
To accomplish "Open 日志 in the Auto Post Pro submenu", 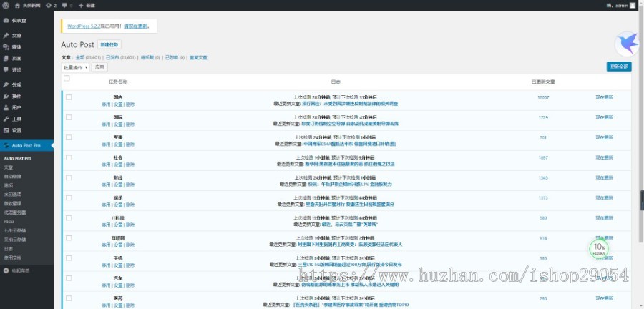I will [x=8, y=249].
